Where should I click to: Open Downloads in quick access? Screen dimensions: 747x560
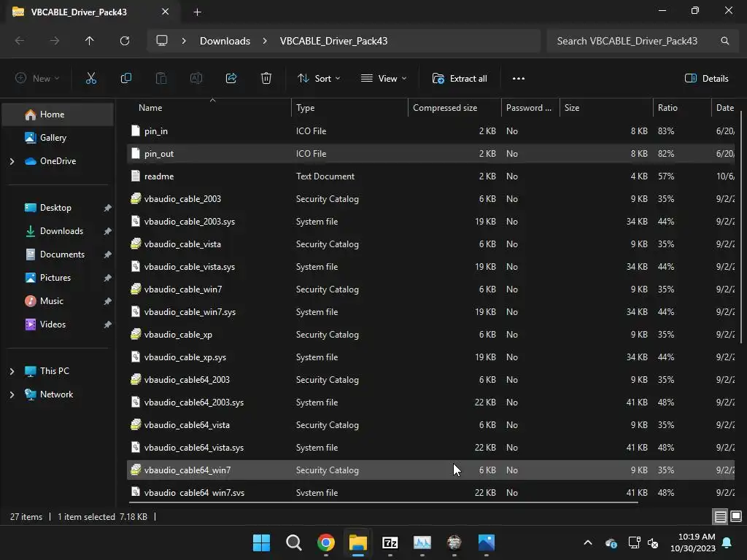click(x=58, y=231)
